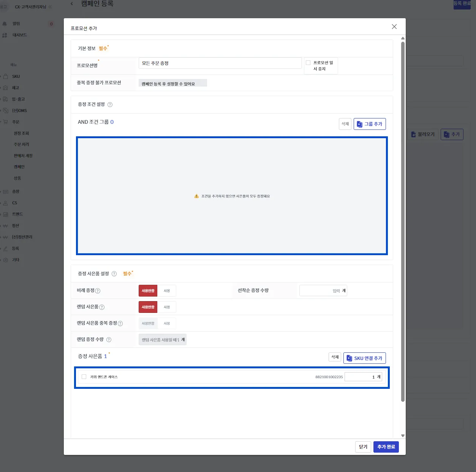
Task: Click help icon next to 증정 조건 설정
Action: pyautogui.click(x=110, y=104)
